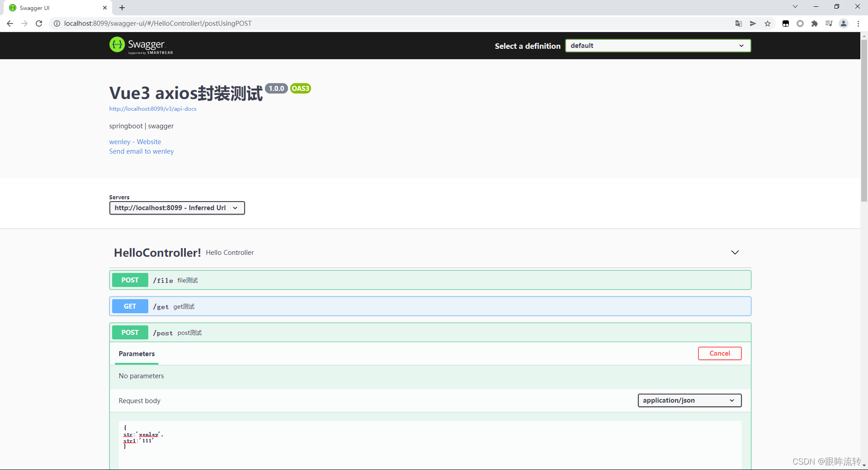Go forward in browser history

click(x=24, y=23)
